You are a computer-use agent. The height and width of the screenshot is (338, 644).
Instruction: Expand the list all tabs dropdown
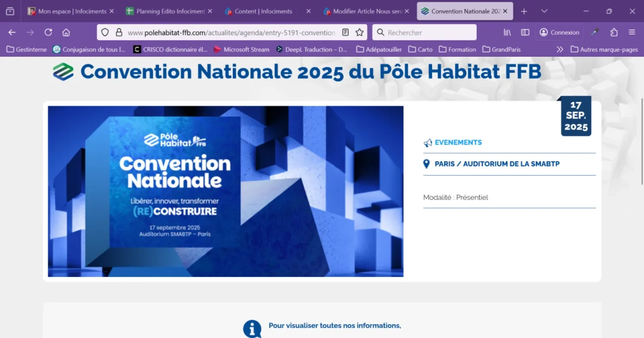tap(544, 11)
